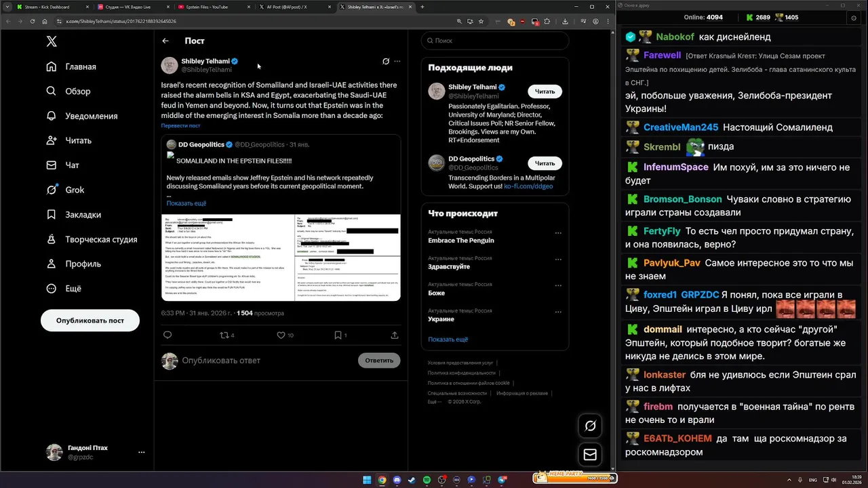Image resolution: width=868 pixels, height=488 pixels.
Task: Open Закладки in X sidebar
Action: [x=74, y=214]
